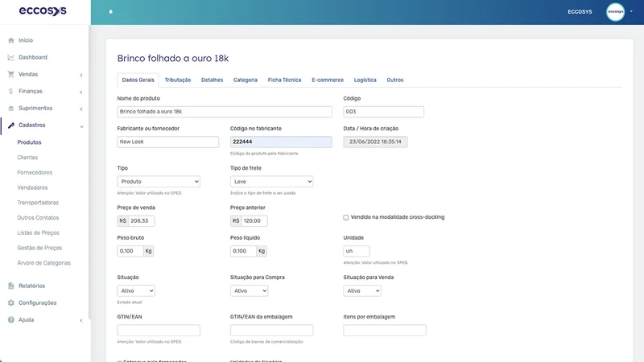Open Configurações in sidebar
The image size is (644, 362).
(x=37, y=303)
